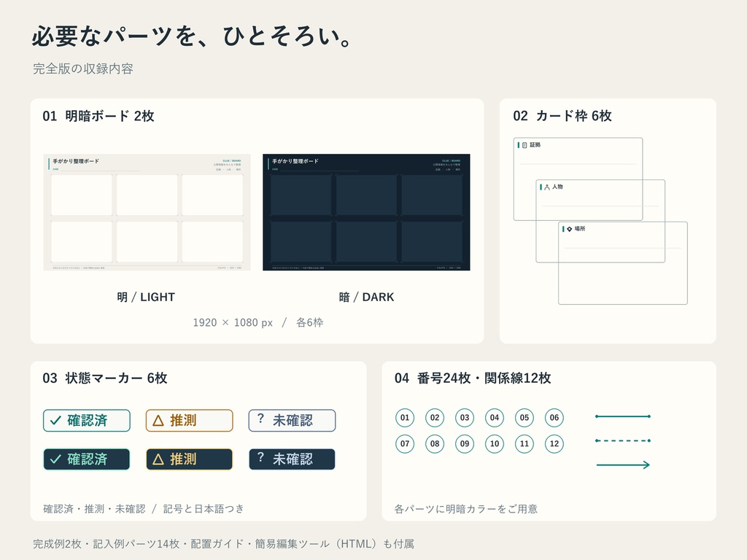
Task: Click the footer note mentioning HTML
Action: (x=223, y=544)
